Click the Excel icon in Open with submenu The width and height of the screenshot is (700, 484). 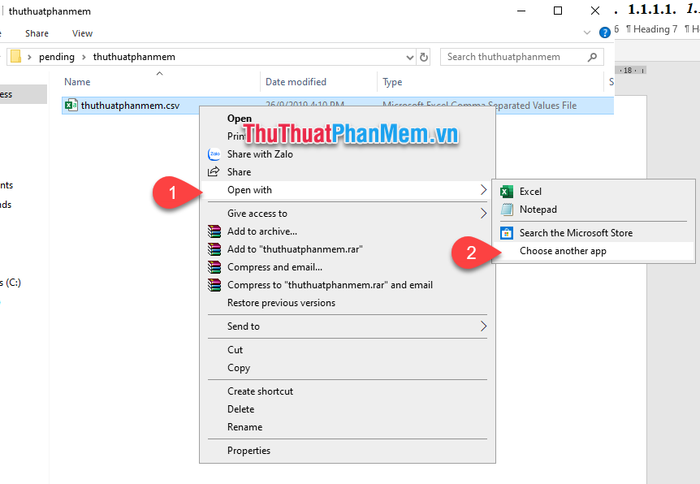(506, 191)
